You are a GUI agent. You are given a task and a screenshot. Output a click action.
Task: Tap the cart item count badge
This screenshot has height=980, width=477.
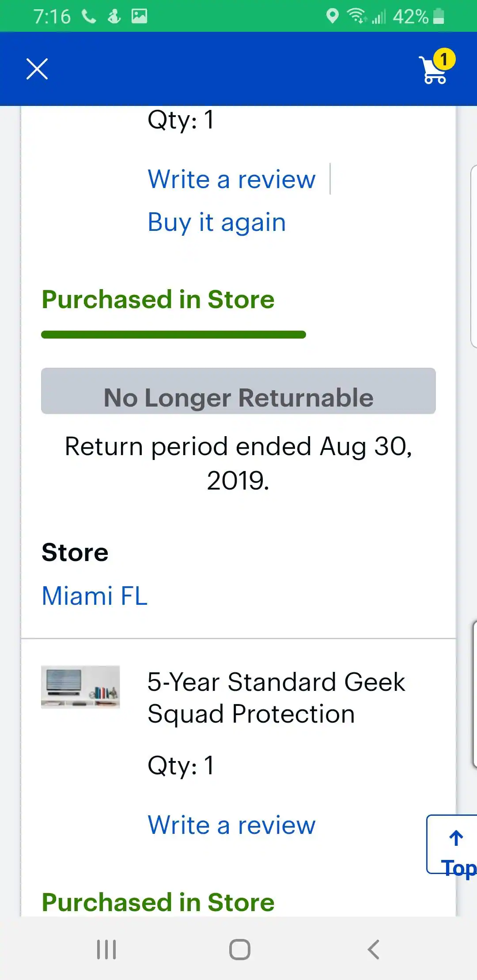(x=444, y=59)
